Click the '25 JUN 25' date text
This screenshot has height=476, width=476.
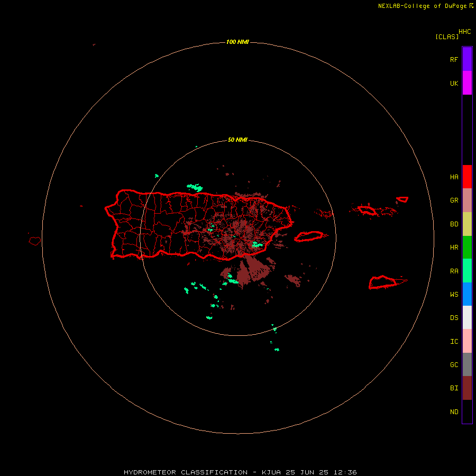point(307,472)
